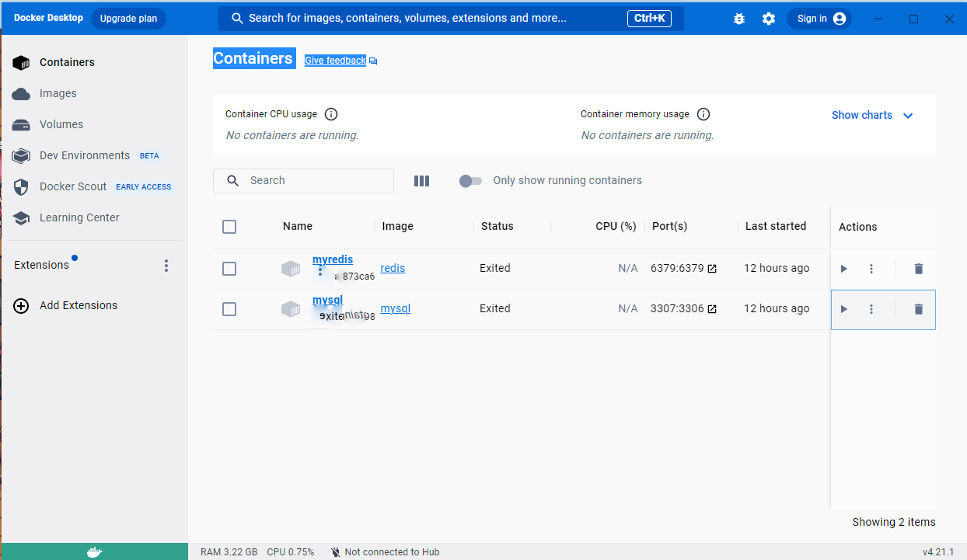Click the redis image link

click(393, 268)
